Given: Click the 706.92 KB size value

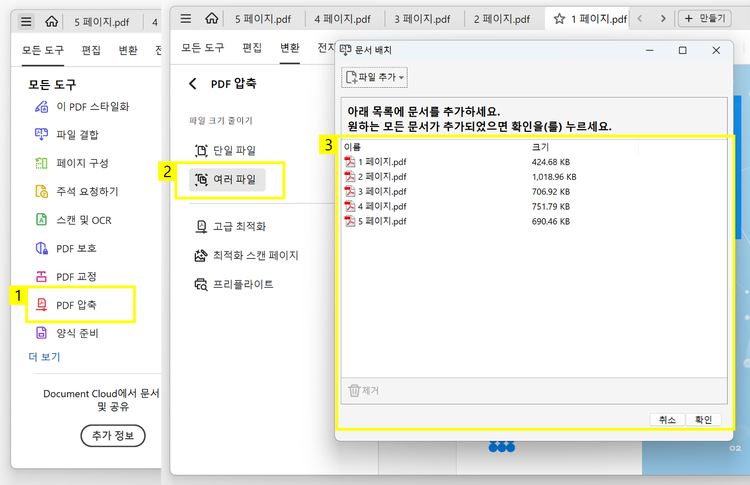Looking at the screenshot, I should [551, 192].
